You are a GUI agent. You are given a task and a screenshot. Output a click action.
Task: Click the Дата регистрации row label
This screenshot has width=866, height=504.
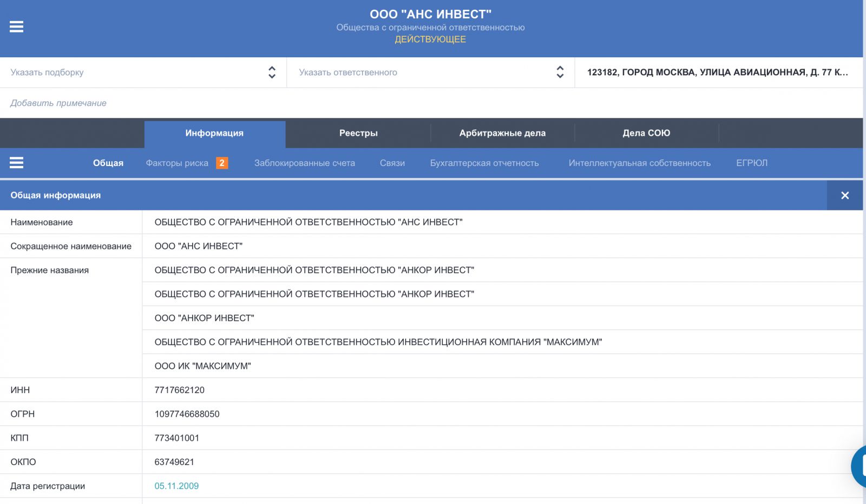point(48,486)
